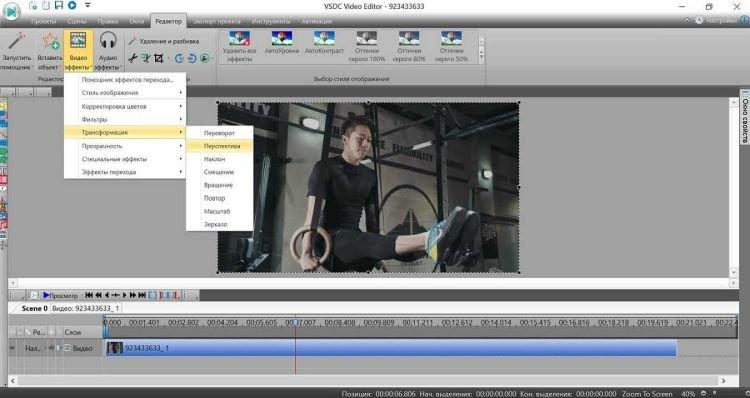The height and width of the screenshot is (398, 750).
Task: Click the 40% zoom value in status bar
Action: tap(687, 394)
